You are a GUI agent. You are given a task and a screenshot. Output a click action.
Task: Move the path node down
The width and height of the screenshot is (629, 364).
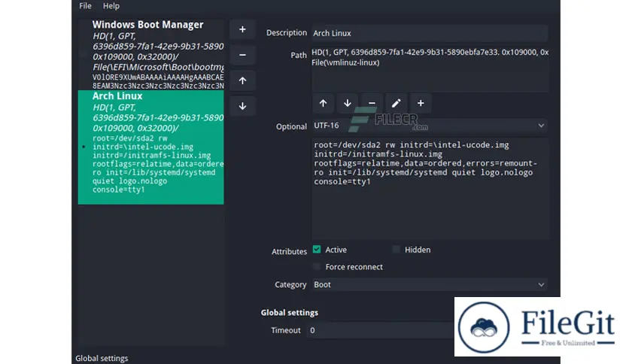point(348,104)
